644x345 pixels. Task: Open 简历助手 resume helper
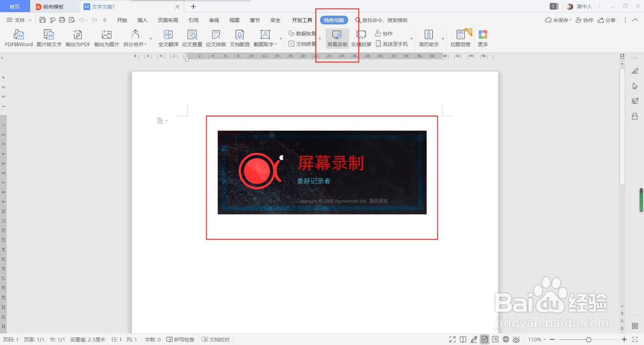[429, 39]
